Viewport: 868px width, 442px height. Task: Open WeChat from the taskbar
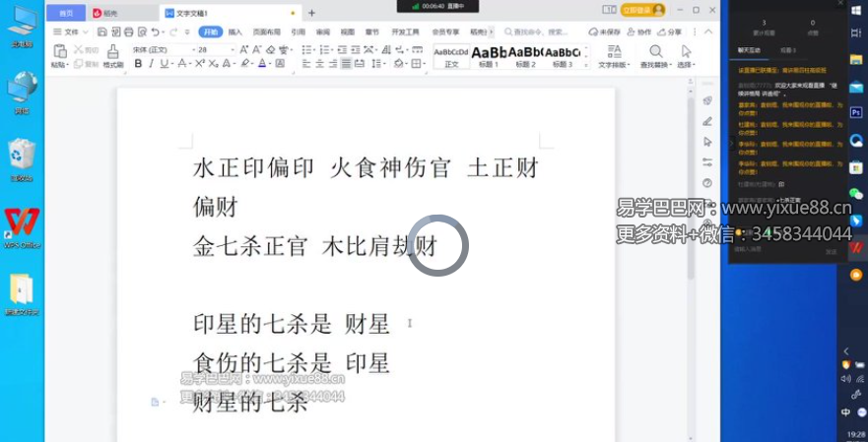click(856, 193)
